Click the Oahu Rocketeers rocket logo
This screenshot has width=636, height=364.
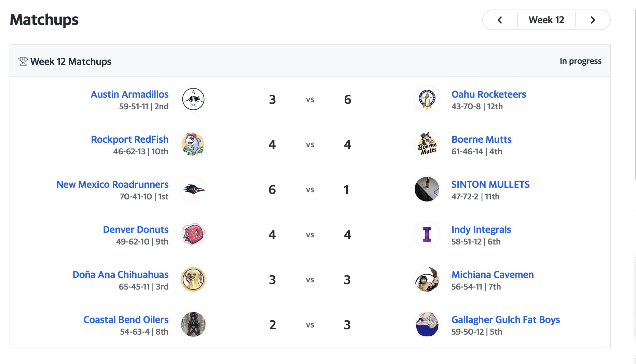pyautogui.click(x=427, y=99)
